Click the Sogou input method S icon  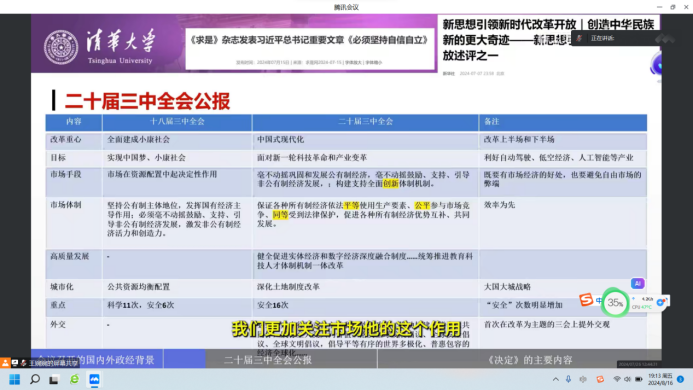click(x=586, y=300)
